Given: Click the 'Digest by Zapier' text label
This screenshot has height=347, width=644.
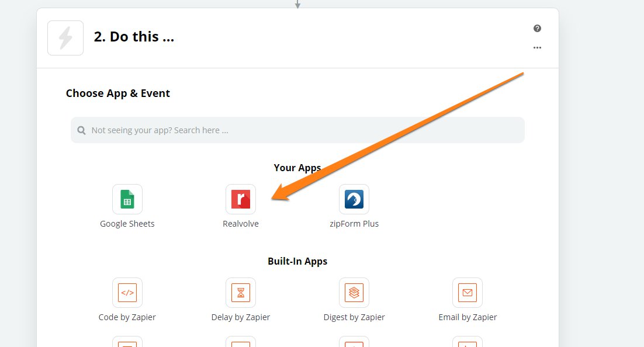Looking at the screenshot, I should coord(354,317).
